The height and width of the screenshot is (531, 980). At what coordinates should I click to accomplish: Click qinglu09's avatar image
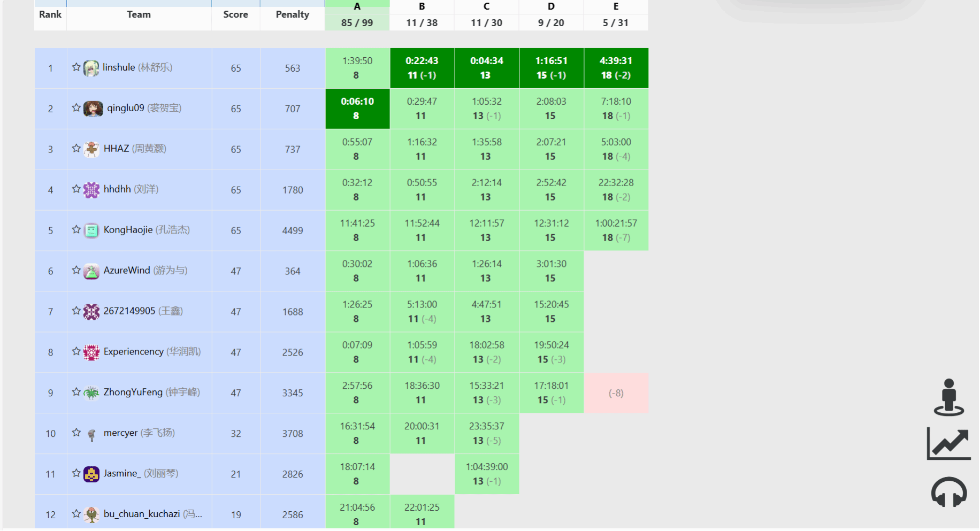(x=93, y=109)
